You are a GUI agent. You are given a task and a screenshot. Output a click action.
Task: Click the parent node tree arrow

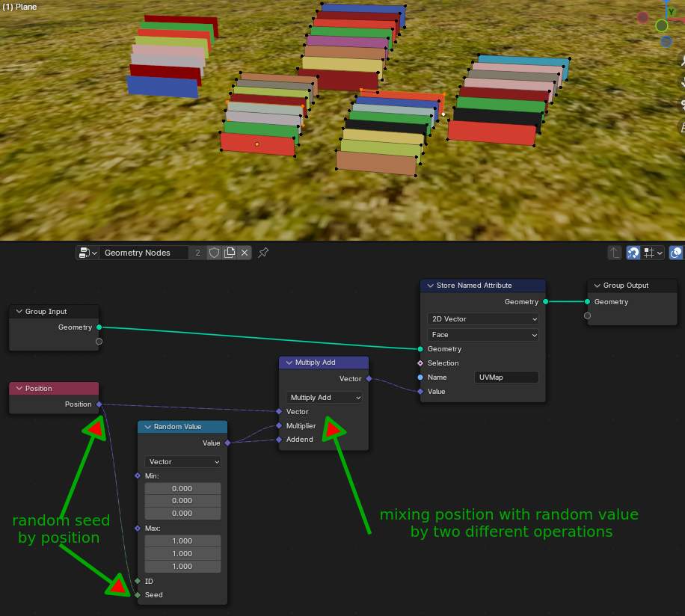615,253
